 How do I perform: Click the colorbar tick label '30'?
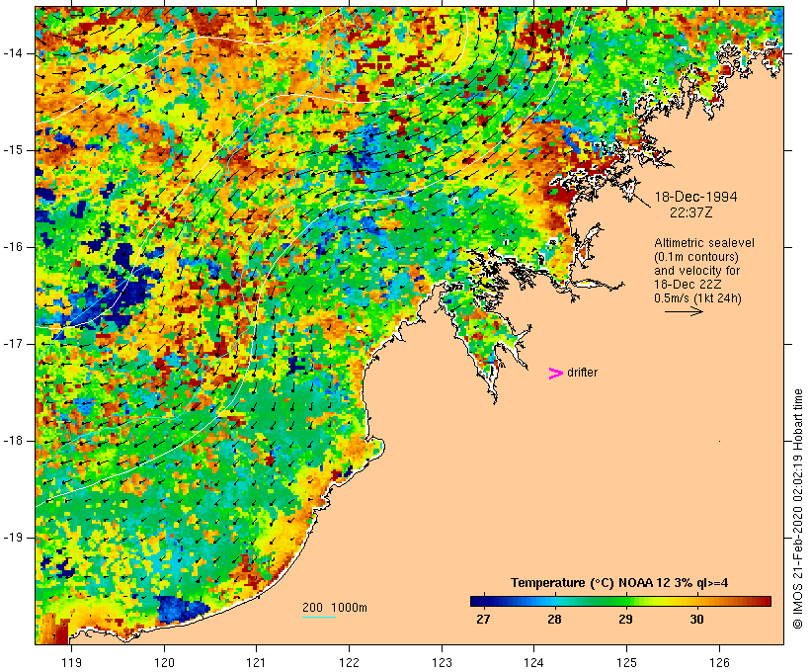(x=696, y=620)
